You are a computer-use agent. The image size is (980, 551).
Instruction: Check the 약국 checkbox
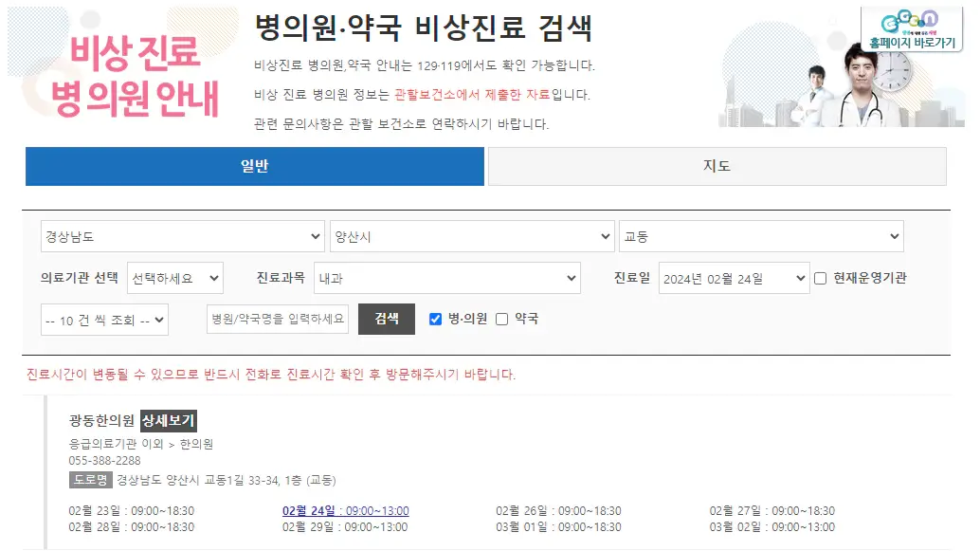coord(503,319)
